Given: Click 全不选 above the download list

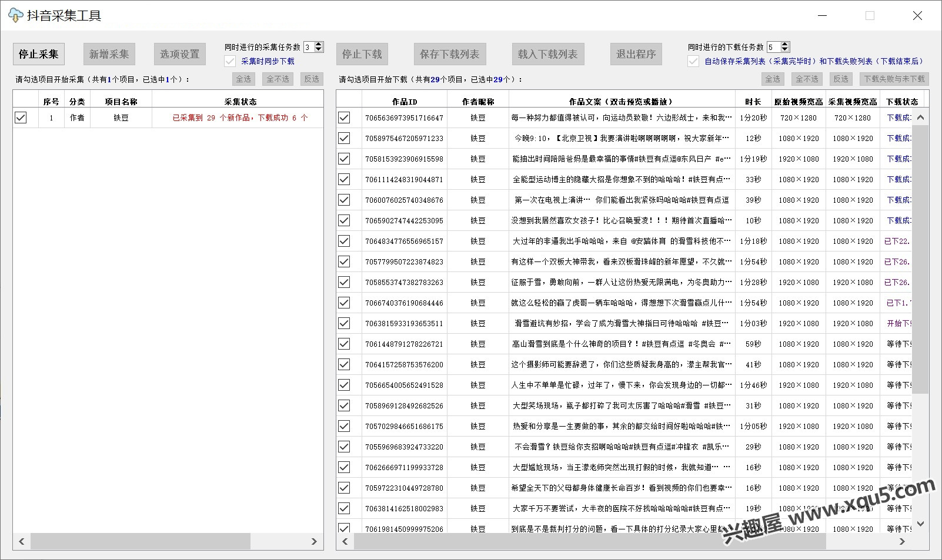Looking at the screenshot, I should click(x=807, y=79).
